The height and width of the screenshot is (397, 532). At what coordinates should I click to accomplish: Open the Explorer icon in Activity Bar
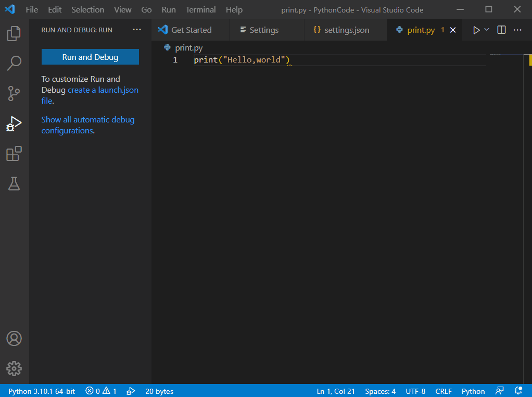click(14, 33)
